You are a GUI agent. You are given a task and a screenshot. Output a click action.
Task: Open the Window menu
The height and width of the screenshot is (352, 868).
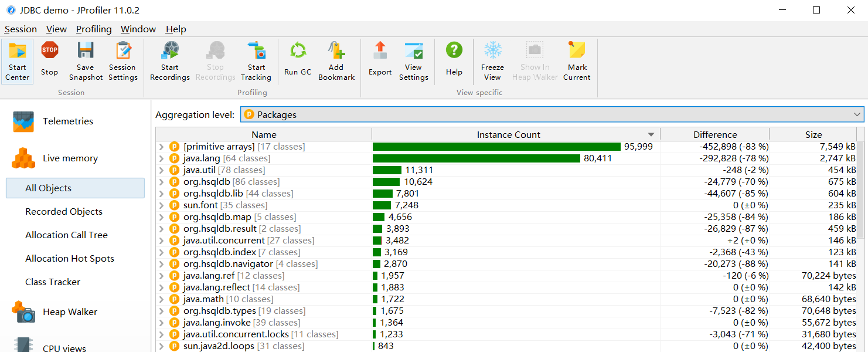click(x=138, y=29)
